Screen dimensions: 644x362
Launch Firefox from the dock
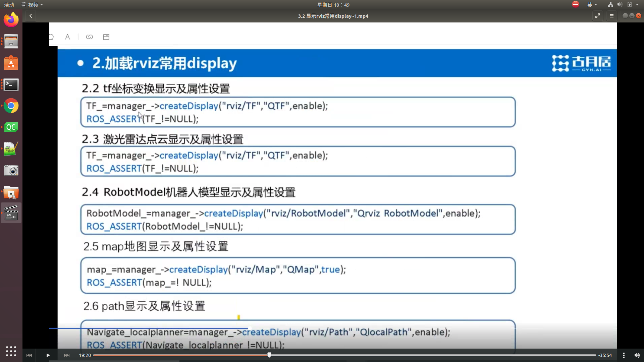pos(11,20)
